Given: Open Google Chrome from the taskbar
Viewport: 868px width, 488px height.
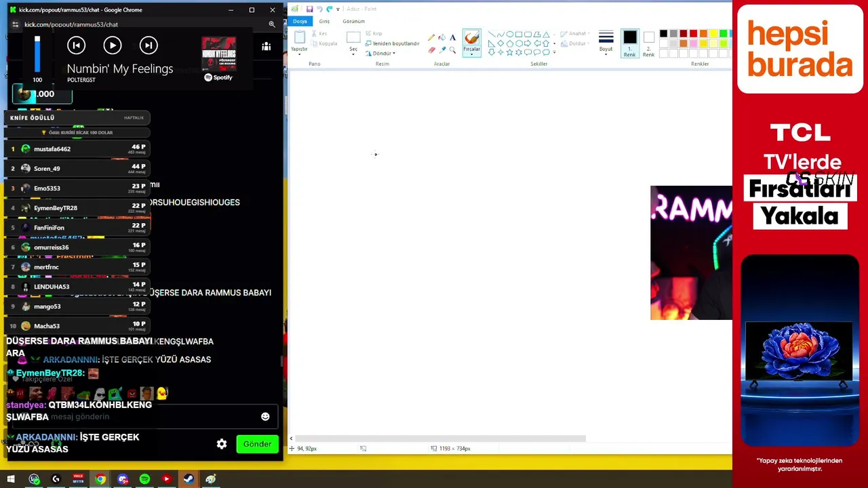Looking at the screenshot, I should pos(100,479).
